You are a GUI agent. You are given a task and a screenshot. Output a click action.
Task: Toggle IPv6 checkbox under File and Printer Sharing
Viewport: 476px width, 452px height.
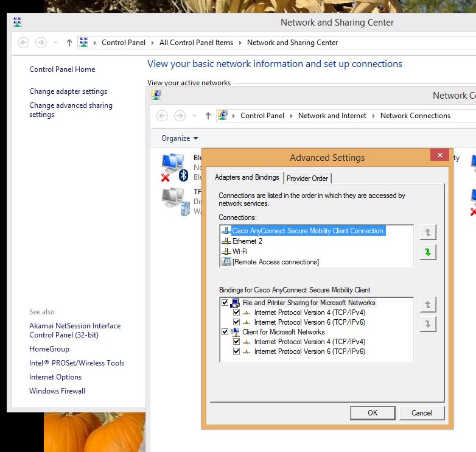[x=237, y=322]
